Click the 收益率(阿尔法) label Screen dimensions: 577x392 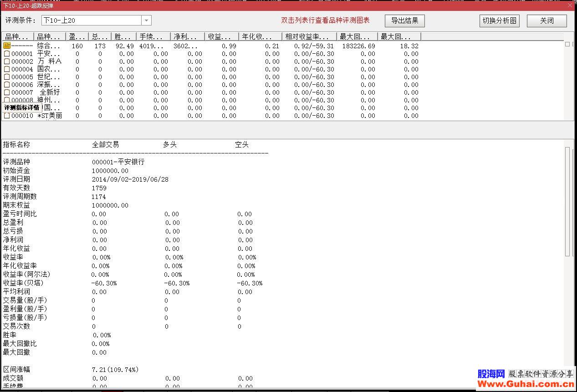point(26,275)
